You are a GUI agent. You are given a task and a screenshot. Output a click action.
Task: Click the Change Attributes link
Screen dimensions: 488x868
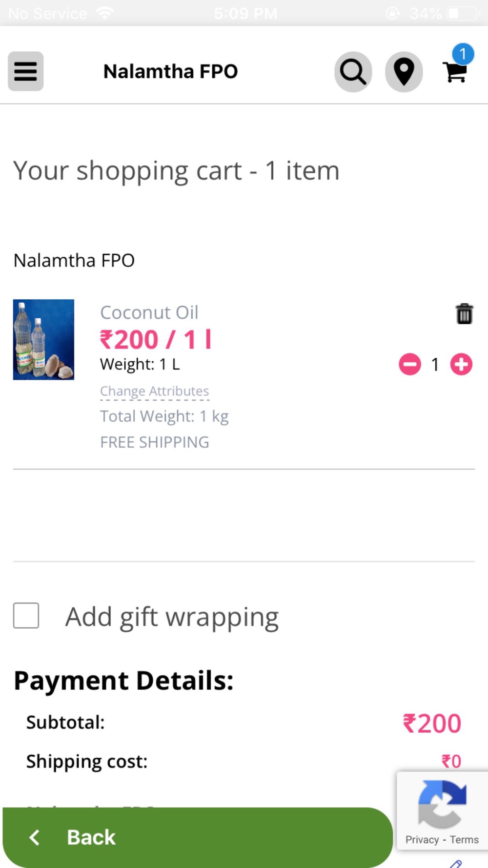[154, 391]
